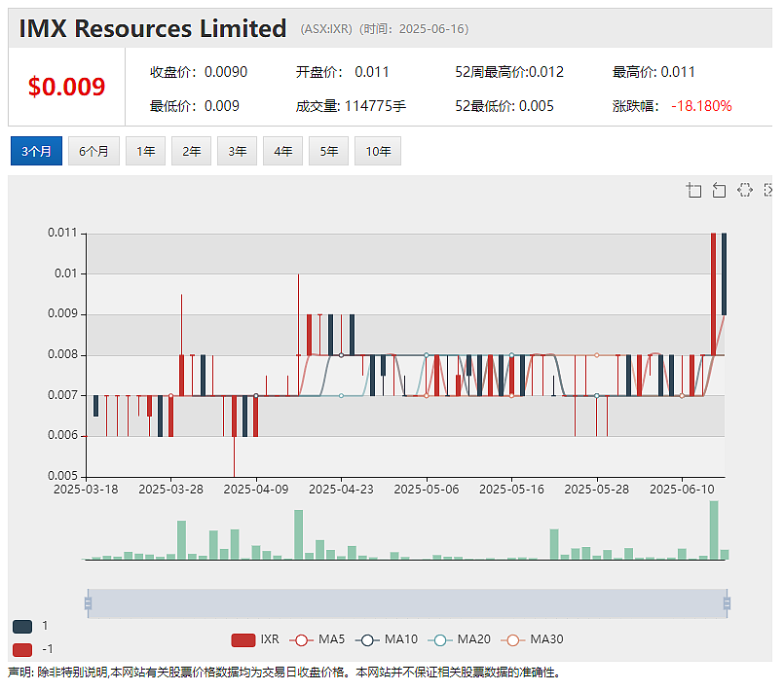Click the 开盘价 0.011 text

(342, 72)
